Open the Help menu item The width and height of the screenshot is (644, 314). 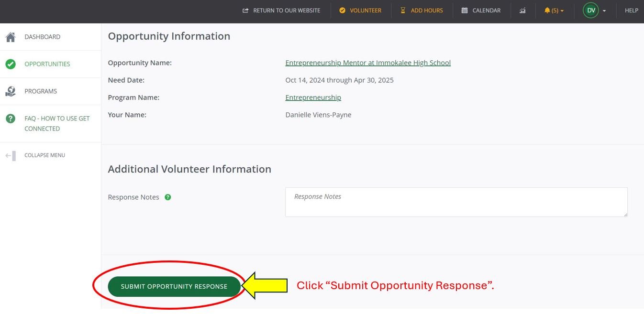pos(631,11)
